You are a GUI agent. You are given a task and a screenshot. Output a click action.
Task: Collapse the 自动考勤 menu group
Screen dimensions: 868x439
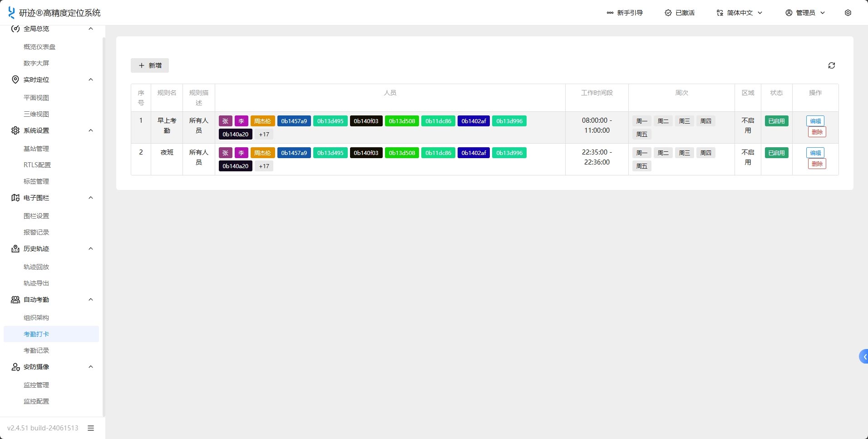point(91,299)
